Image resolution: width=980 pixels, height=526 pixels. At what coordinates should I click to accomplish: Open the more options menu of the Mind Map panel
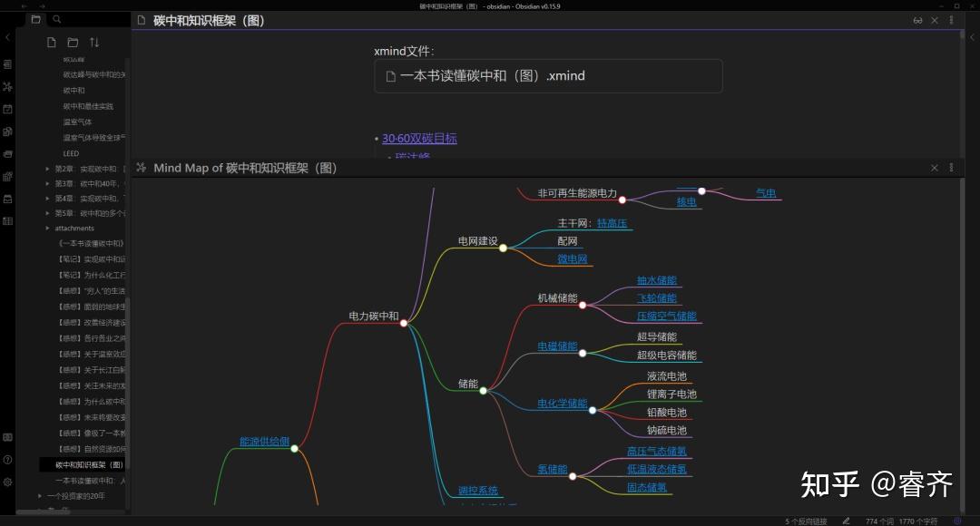tap(951, 168)
